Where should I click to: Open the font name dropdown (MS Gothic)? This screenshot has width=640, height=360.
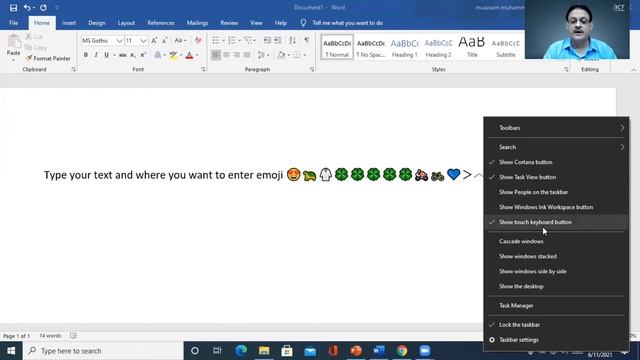(119, 40)
